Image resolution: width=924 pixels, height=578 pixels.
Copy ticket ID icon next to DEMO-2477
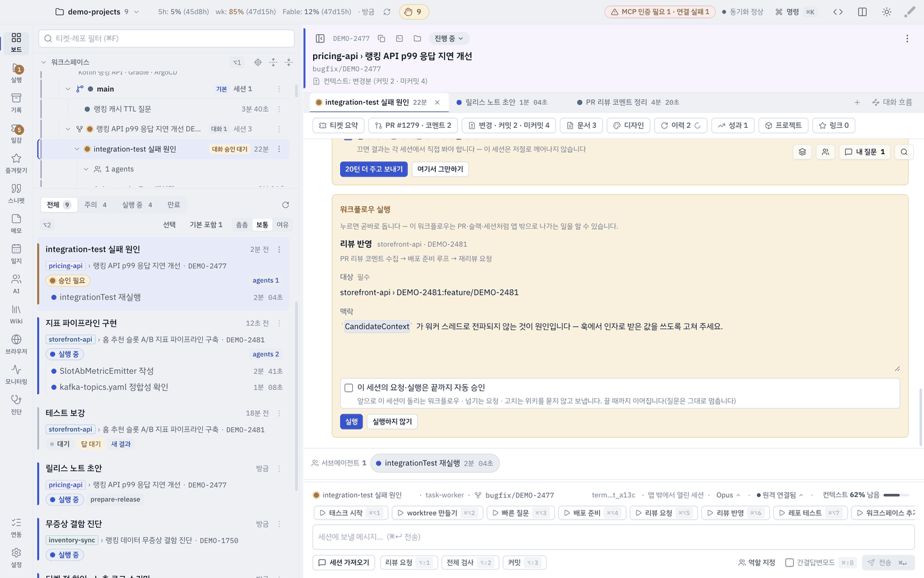pyautogui.click(x=381, y=39)
